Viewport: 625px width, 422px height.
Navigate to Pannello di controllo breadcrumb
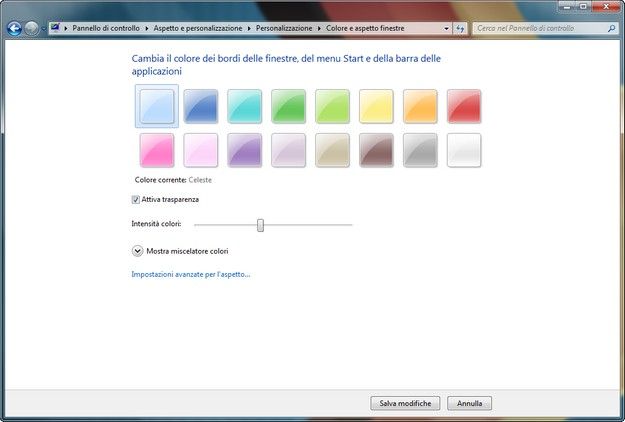106,28
